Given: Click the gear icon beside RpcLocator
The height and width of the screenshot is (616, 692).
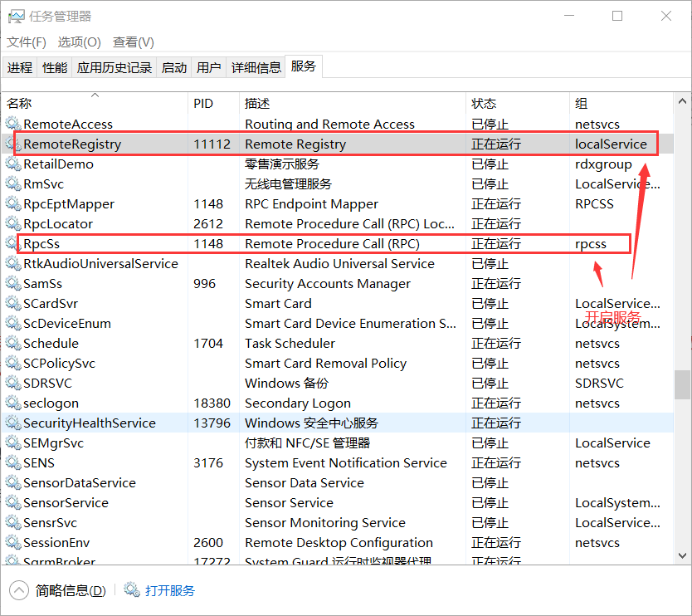Looking at the screenshot, I should tap(13, 223).
